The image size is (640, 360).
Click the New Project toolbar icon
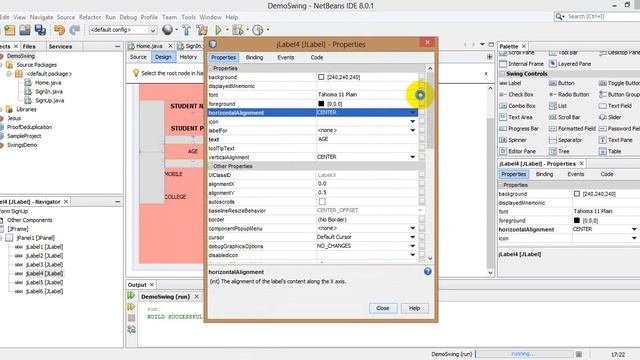point(9,30)
